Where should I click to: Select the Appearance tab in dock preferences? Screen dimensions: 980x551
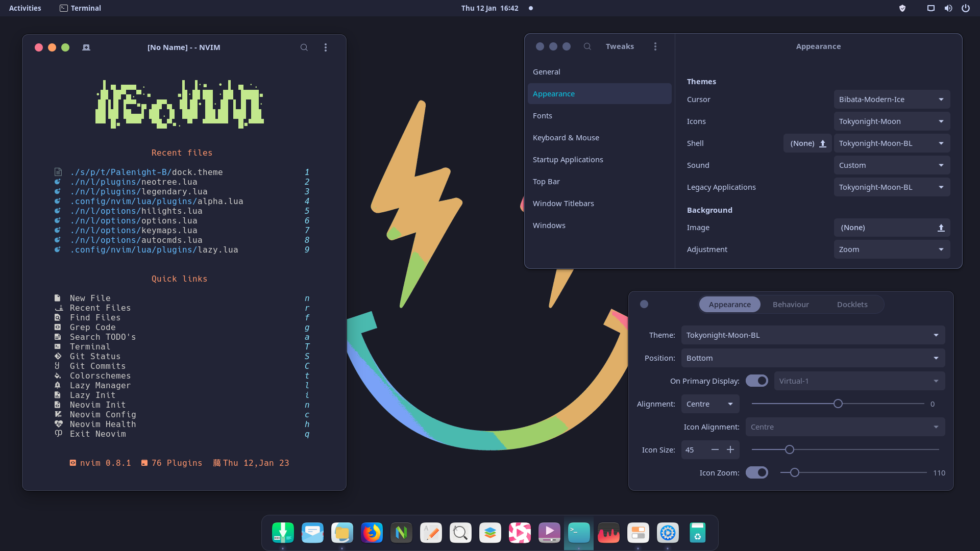coord(730,305)
